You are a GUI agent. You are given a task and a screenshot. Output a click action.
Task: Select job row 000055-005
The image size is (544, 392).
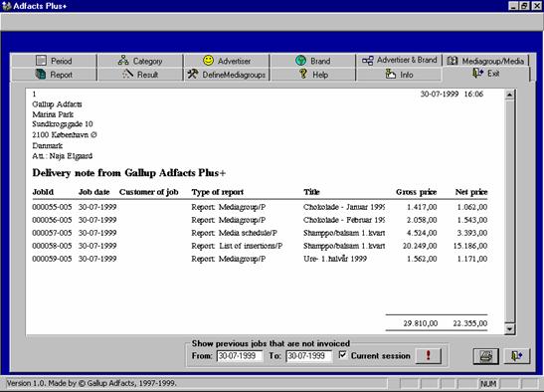260,207
